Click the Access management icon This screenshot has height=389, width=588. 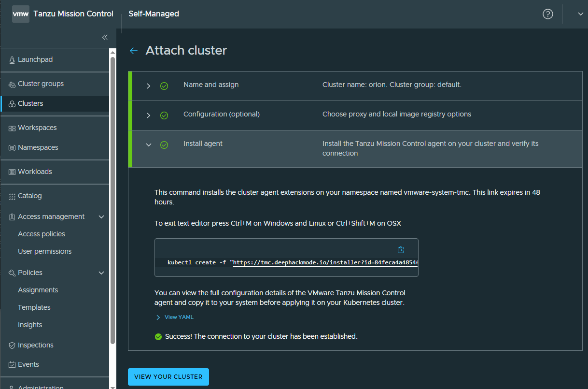[12, 217]
